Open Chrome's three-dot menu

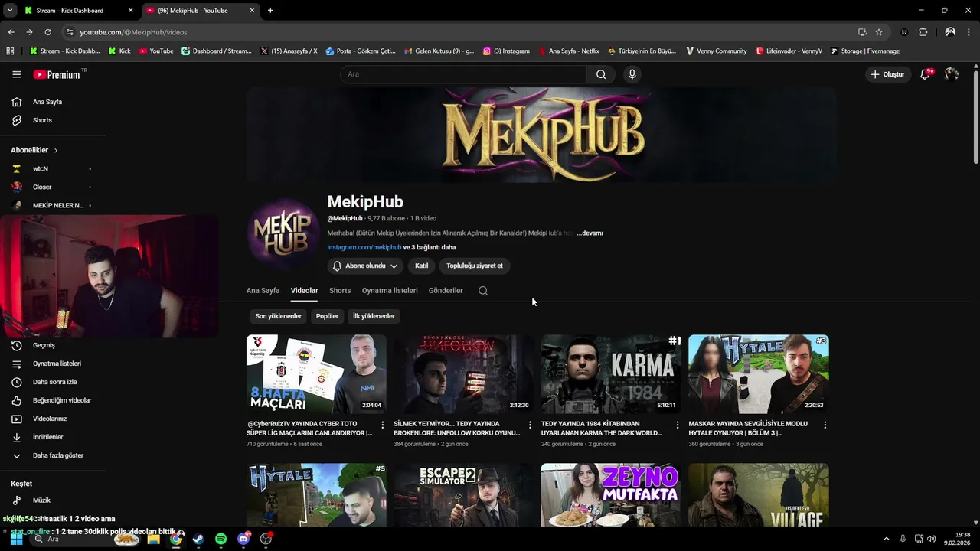969,32
